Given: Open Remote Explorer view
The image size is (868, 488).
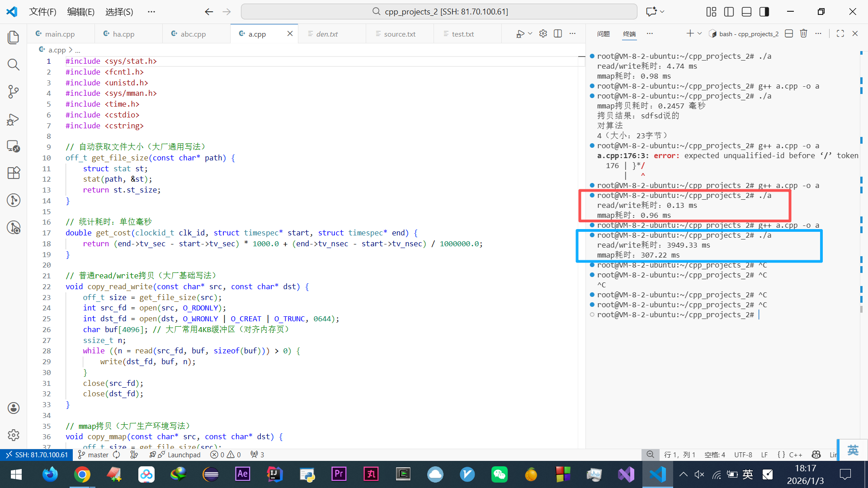Looking at the screenshot, I should (14, 146).
